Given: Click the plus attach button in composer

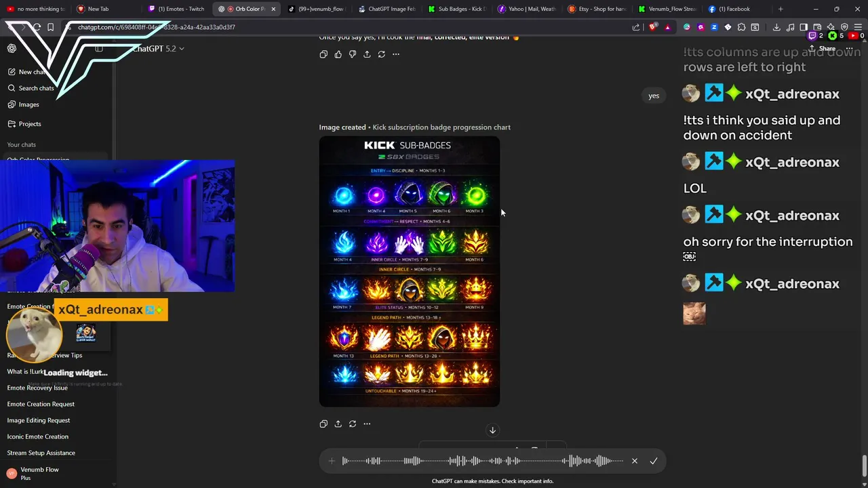Looking at the screenshot, I should 332,461.
